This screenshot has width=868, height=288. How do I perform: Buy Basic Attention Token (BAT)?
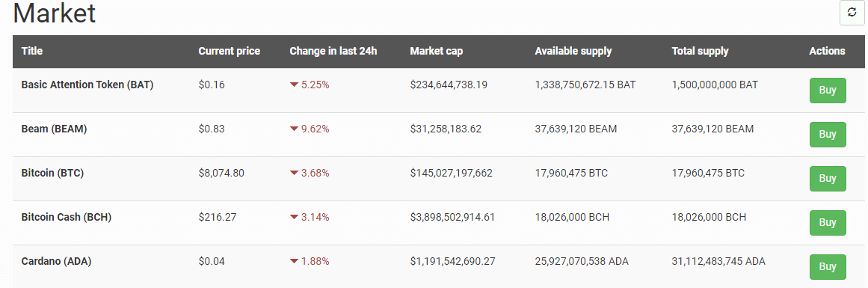[x=828, y=91]
